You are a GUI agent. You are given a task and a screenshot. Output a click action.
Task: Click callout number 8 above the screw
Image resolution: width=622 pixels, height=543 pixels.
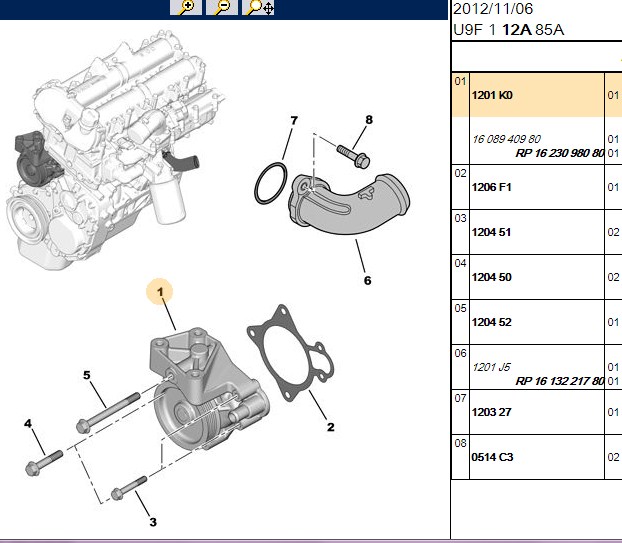click(369, 119)
